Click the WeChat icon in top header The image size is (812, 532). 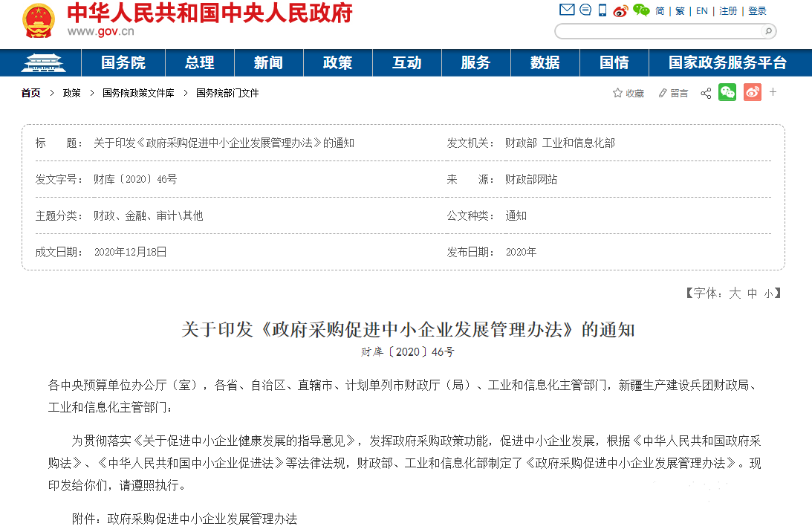click(641, 10)
